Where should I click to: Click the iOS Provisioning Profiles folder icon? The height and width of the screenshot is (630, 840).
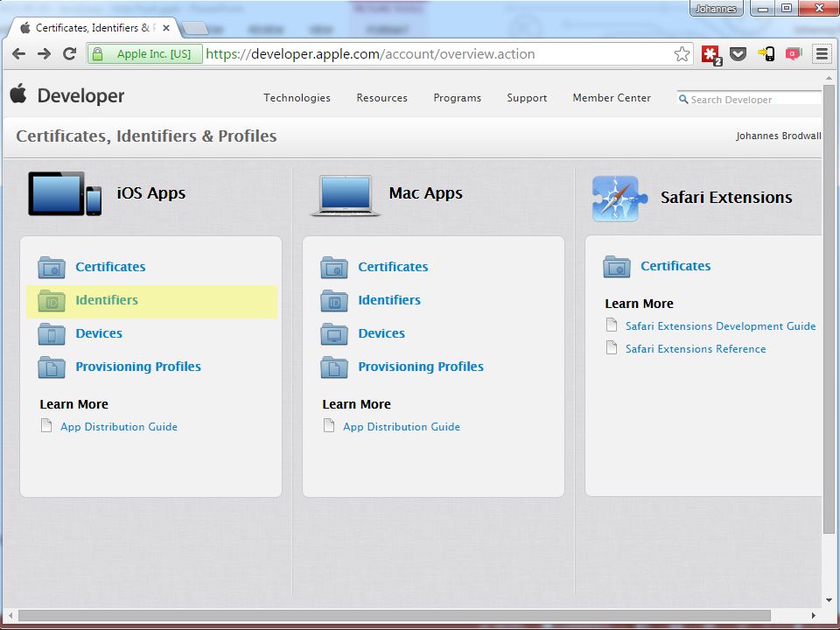tap(52, 367)
